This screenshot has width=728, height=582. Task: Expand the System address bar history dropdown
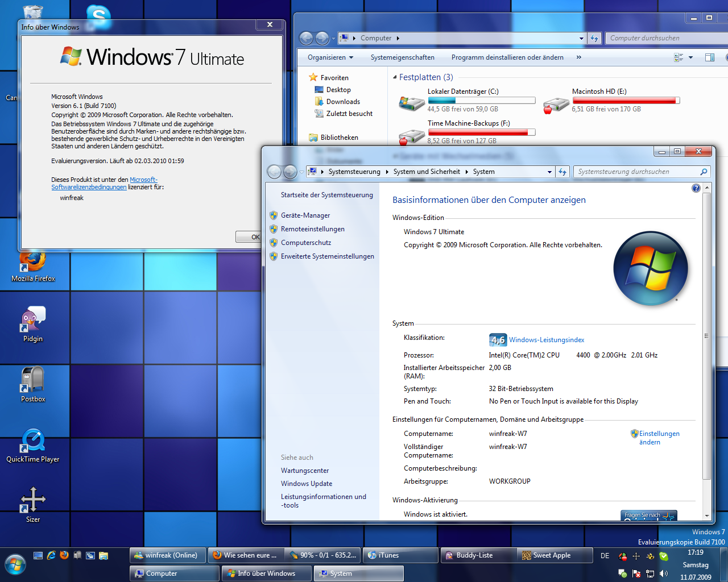point(549,172)
